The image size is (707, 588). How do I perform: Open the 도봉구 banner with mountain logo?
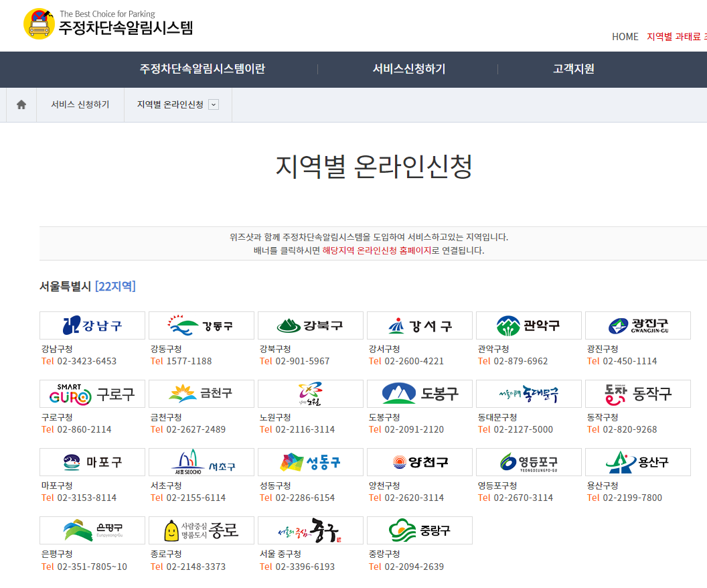coord(419,393)
